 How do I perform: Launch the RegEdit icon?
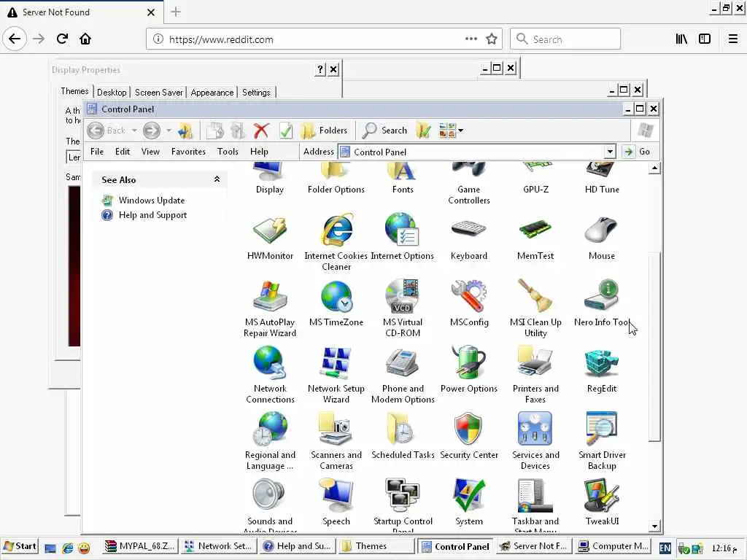[601, 370]
